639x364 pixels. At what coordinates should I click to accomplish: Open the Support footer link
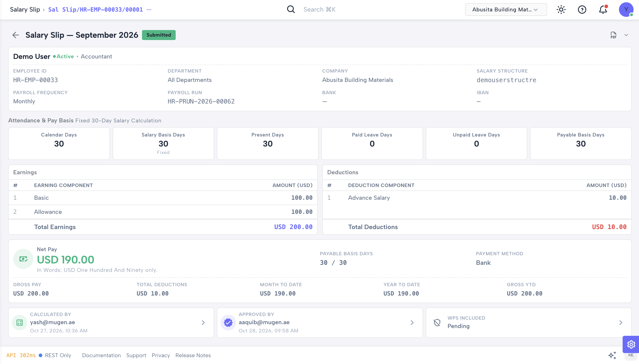click(136, 355)
